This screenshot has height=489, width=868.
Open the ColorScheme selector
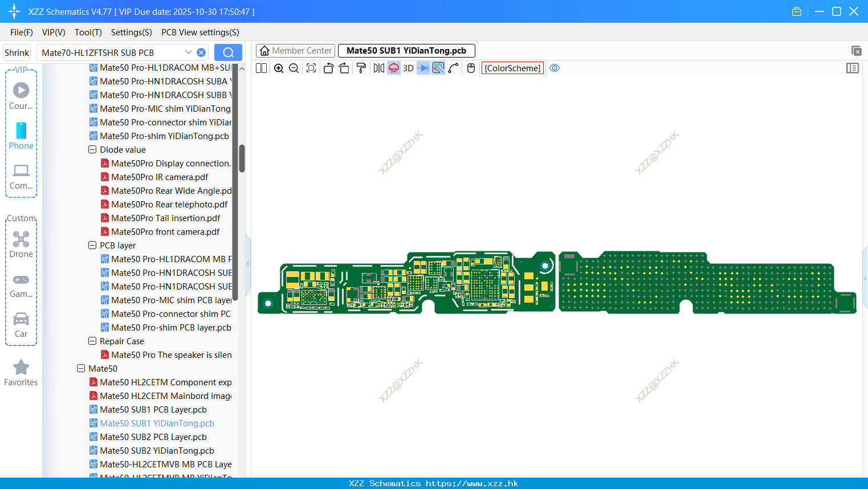[x=512, y=68]
